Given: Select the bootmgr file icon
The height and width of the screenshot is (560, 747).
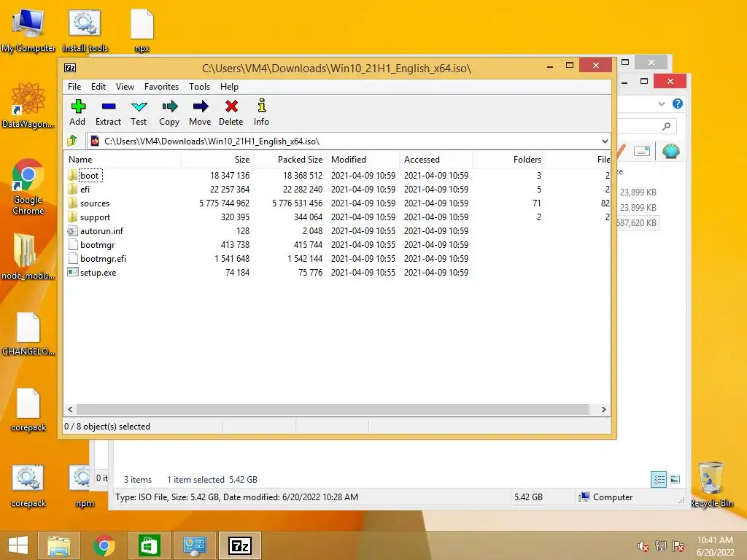Looking at the screenshot, I should (x=72, y=245).
